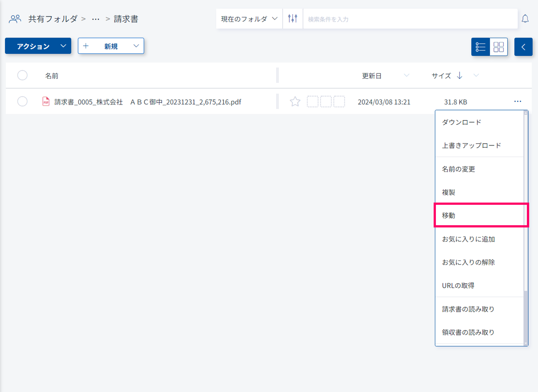The height and width of the screenshot is (392, 538).
Task: Open the search filter settings icon
Action: click(x=292, y=19)
